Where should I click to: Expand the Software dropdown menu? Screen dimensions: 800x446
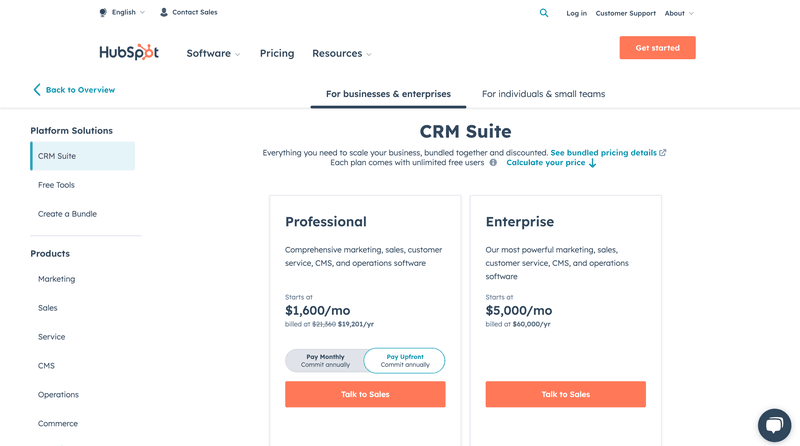click(x=213, y=53)
